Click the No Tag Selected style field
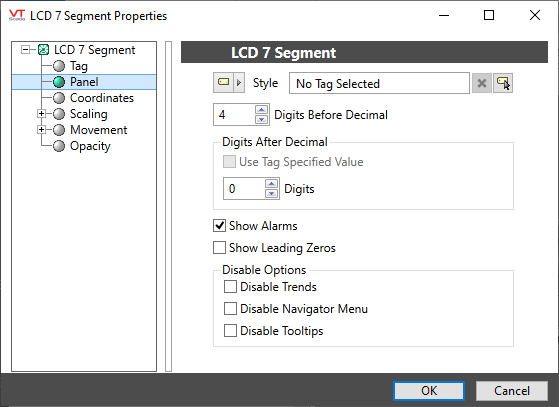This screenshot has width=559, height=407. (379, 83)
